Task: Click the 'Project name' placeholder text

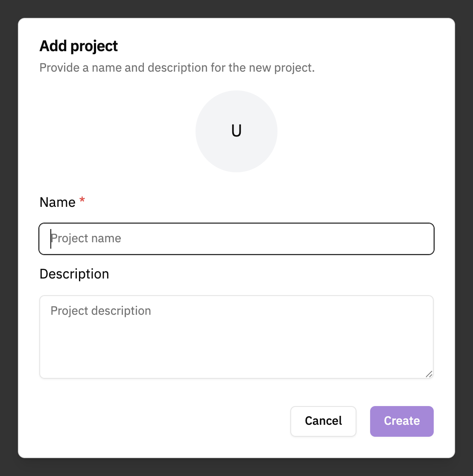Action: click(86, 238)
